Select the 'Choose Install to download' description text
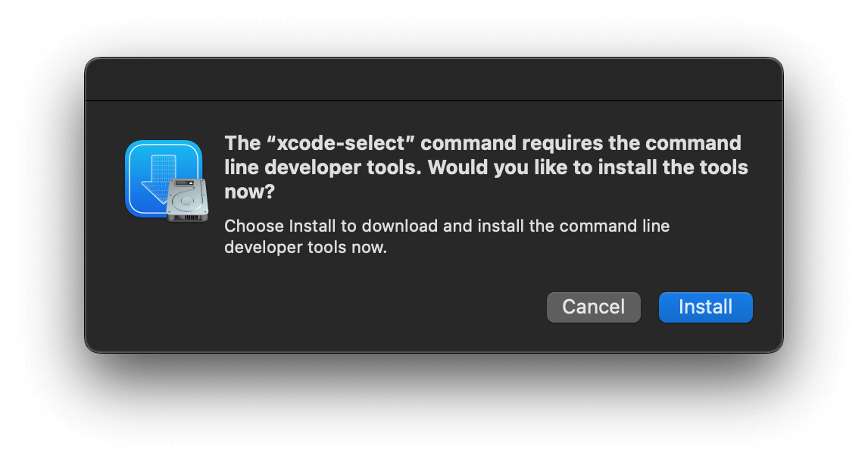Viewport: 868px width, 465px height. pos(447,237)
